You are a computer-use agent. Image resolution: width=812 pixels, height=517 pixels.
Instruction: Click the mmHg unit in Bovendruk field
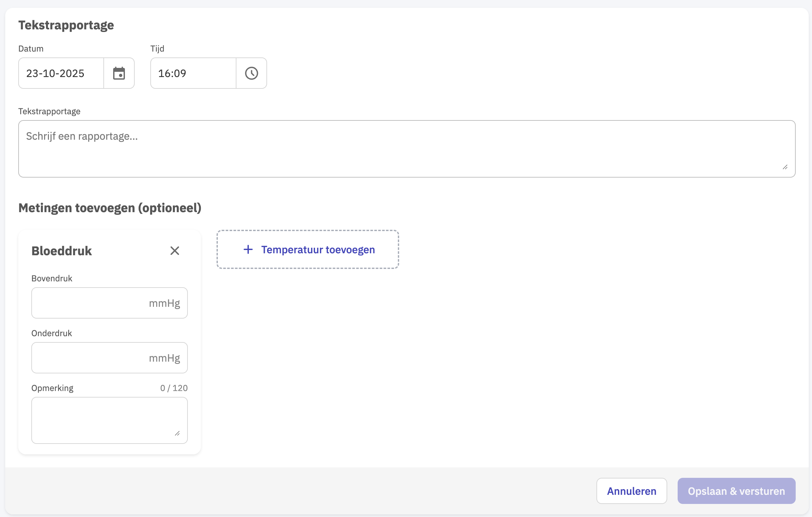pos(165,303)
